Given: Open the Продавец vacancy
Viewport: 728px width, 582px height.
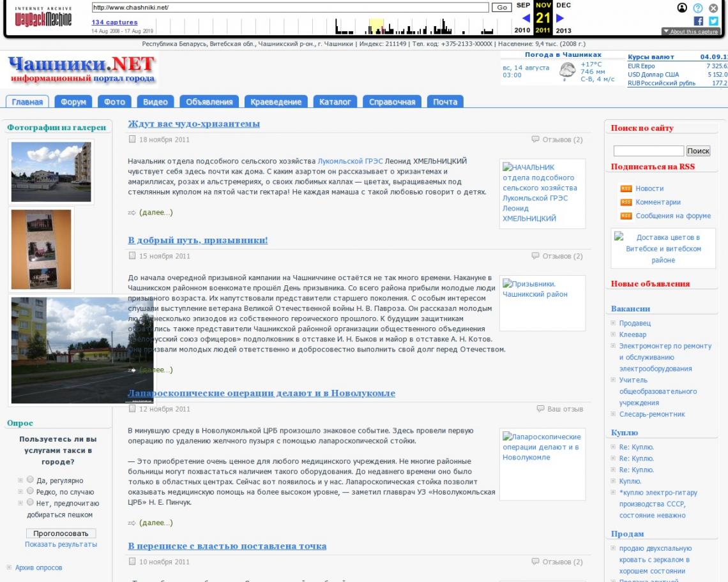Looking at the screenshot, I should tap(635, 323).
